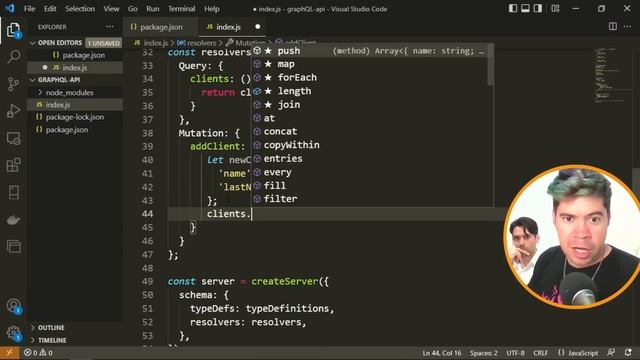Viewport: 640px width, 360px height.
Task: Open Explorer Views and More Actions ellipsis
Action: point(109,27)
